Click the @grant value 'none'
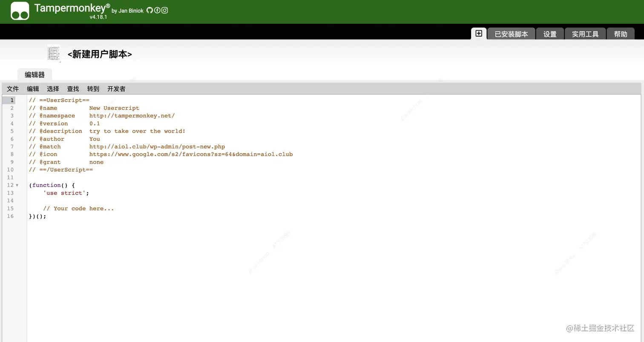The height and width of the screenshot is (342, 644). pyautogui.click(x=96, y=162)
